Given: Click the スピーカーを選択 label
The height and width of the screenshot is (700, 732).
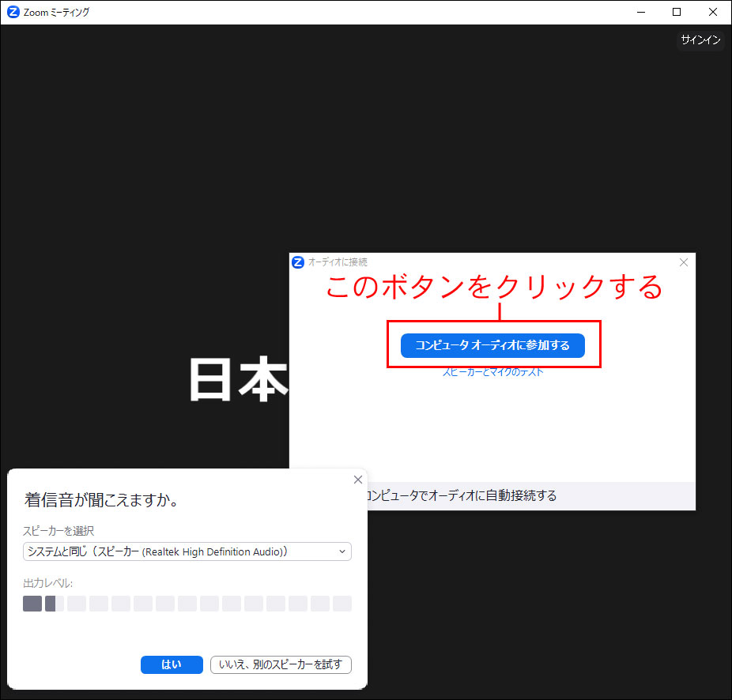Looking at the screenshot, I should [x=58, y=531].
